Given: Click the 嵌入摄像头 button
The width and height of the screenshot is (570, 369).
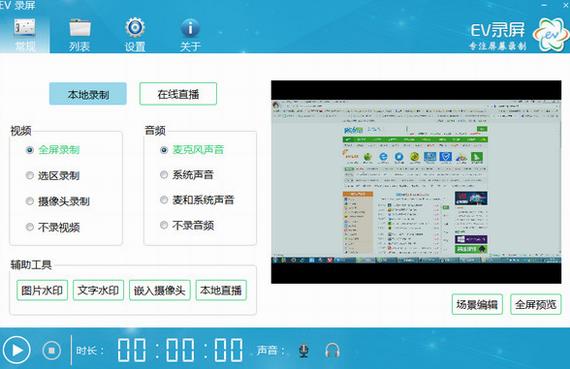Looking at the screenshot, I should tap(160, 290).
